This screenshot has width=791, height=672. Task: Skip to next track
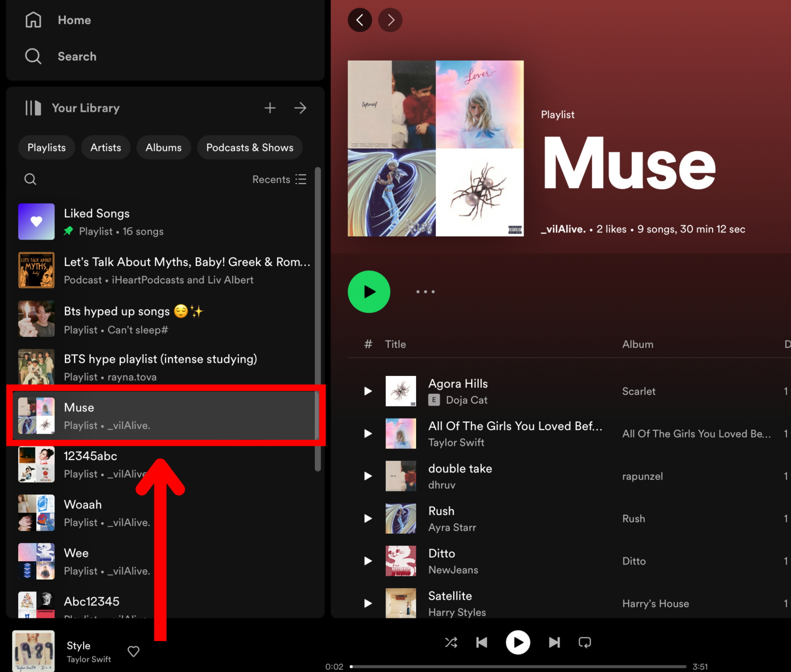554,642
